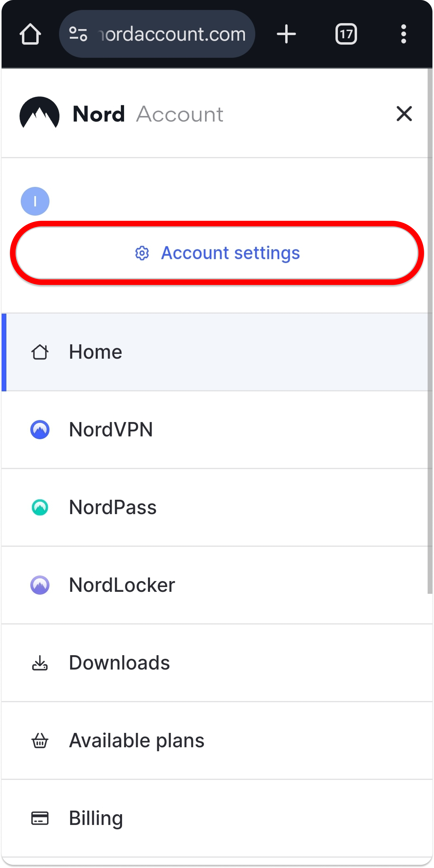Click the Account settings gear icon

pos(142,253)
